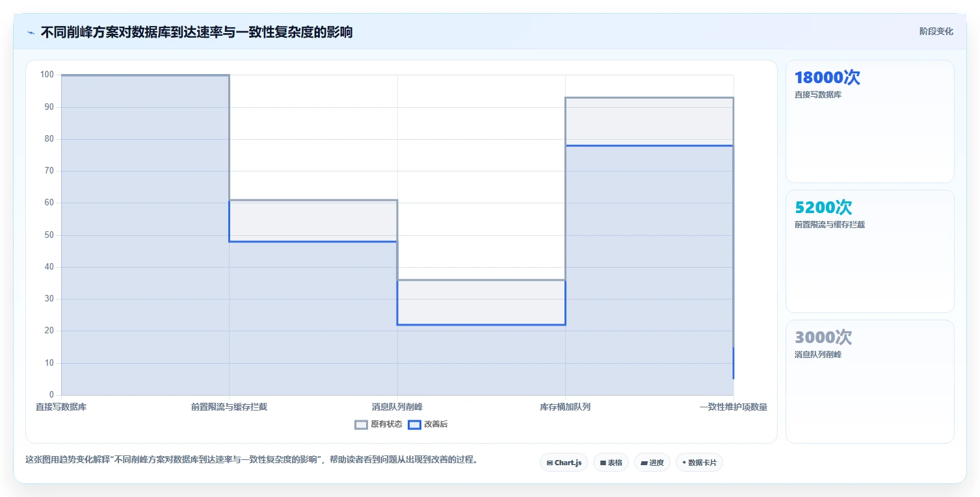Click y-axis value 0

tap(51, 395)
